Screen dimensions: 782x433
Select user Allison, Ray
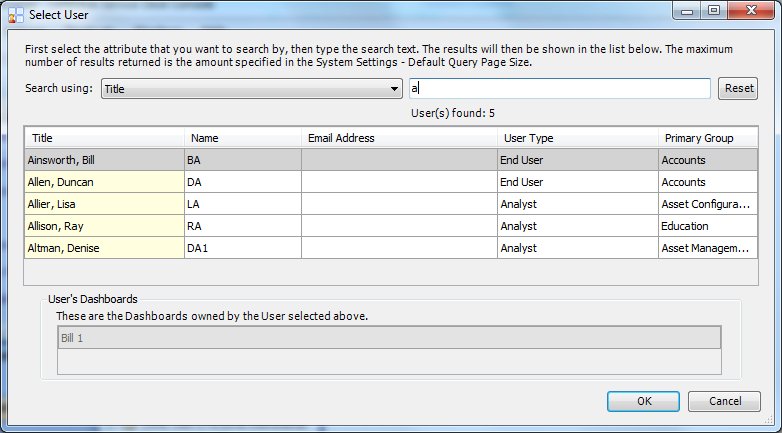coord(104,226)
